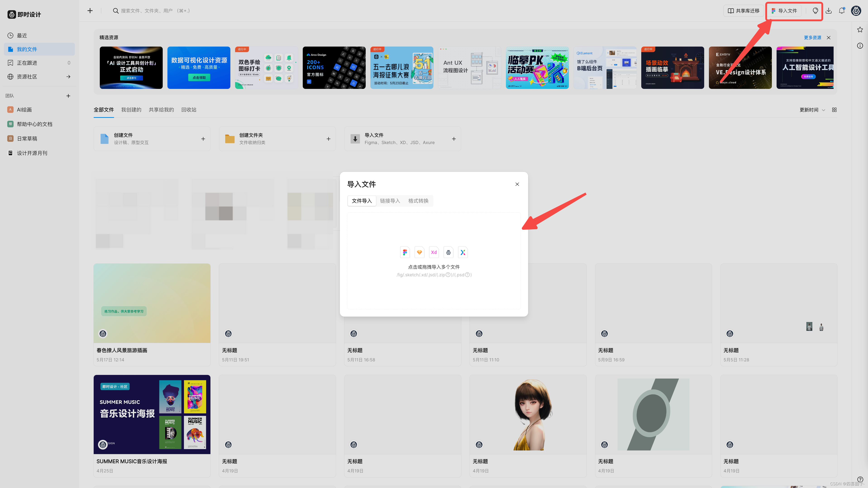Stay on the 文件导入 tab option
868x488 pixels.
tap(362, 201)
